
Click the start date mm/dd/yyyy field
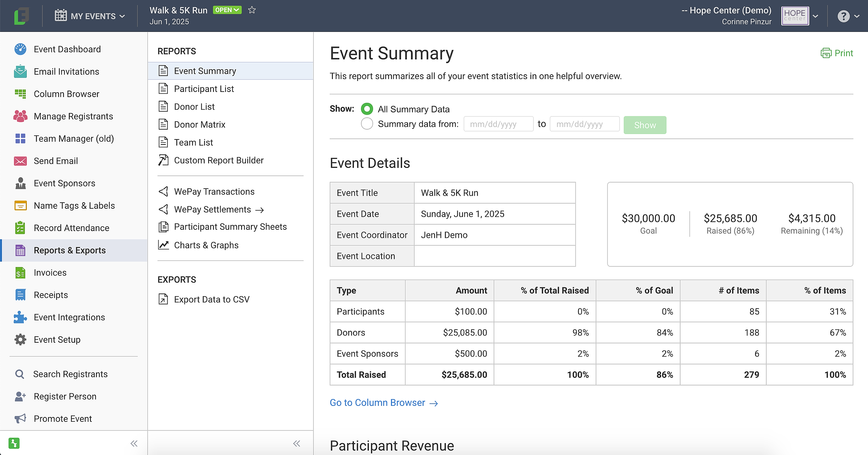(498, 124)
